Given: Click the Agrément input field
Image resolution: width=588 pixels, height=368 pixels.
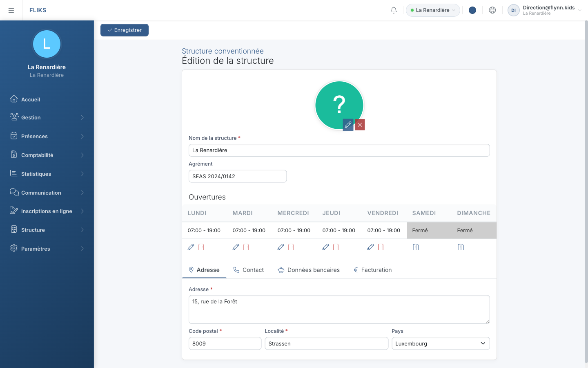Looking at the screenshot, I should click(x=238, y=176).
